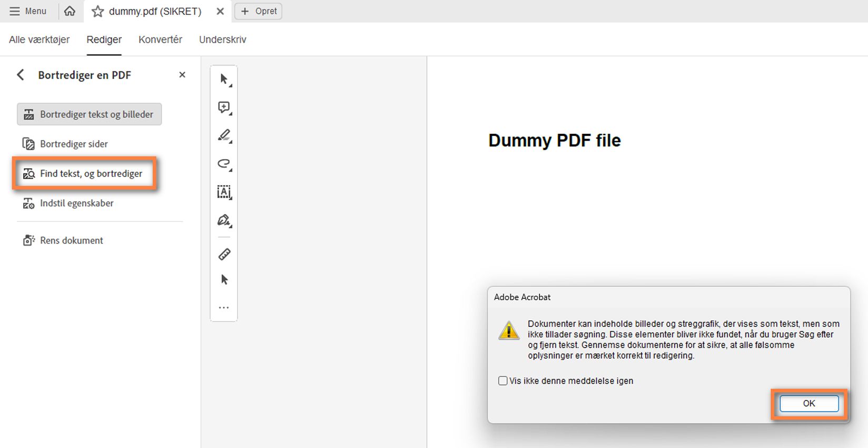This screenshot has height=448, width=868.
Task: Click the Dummy PDF file heading
Action: pos(555,140)
